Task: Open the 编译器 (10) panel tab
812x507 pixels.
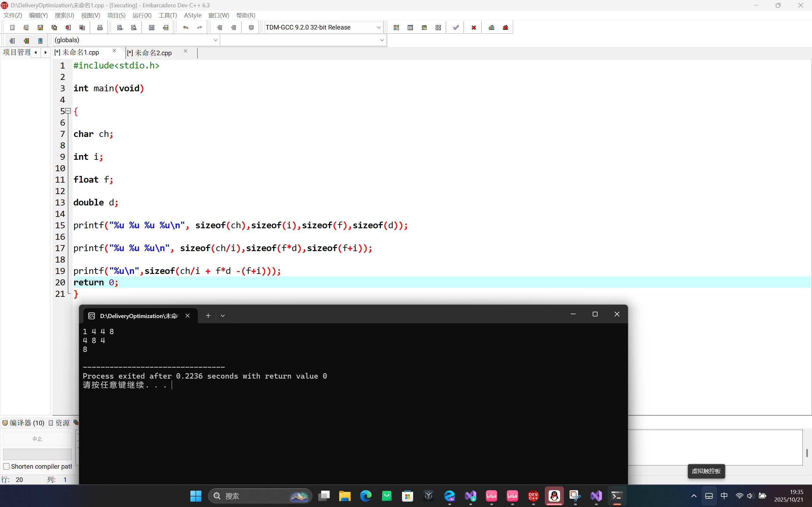Action: pos(23,423)
